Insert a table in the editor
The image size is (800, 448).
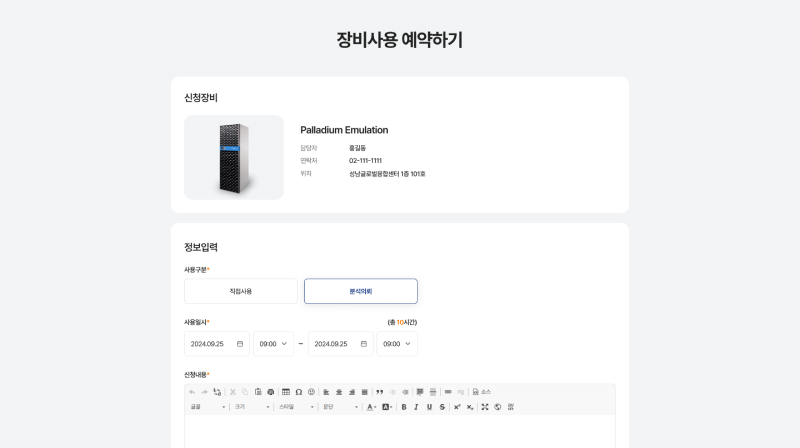(286, 392)
